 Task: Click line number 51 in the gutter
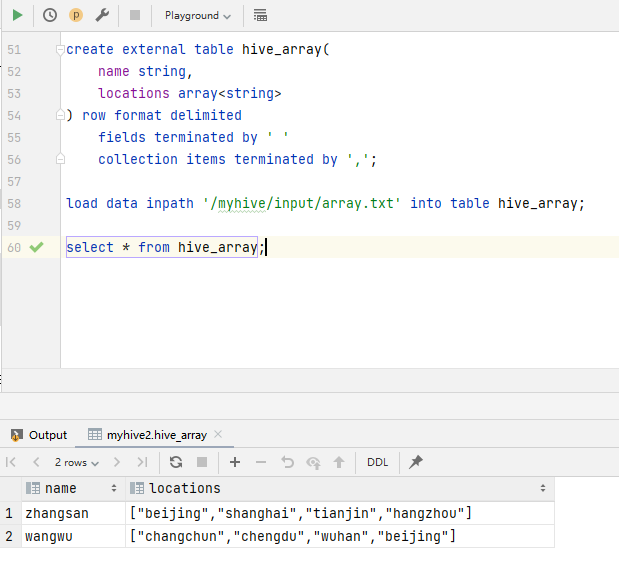click(x=14, y=50)
